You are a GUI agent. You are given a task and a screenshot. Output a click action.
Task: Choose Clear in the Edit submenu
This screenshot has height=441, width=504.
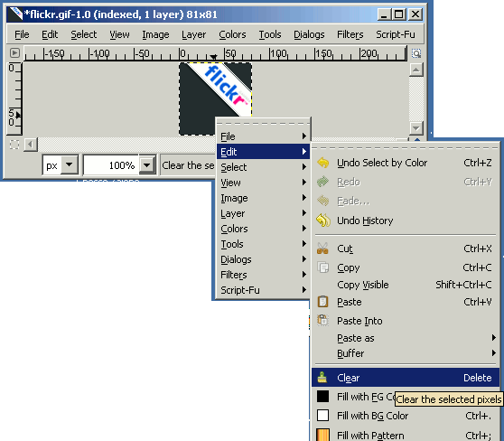click(406, 378)
